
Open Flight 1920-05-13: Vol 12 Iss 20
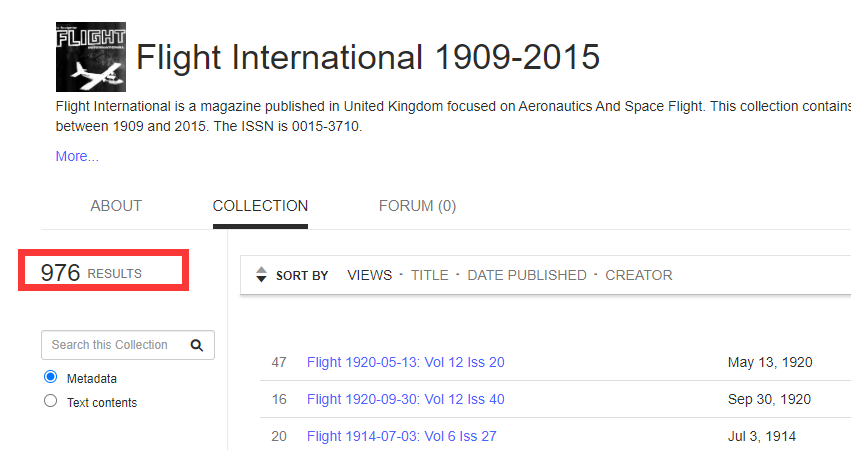(405, 362)
